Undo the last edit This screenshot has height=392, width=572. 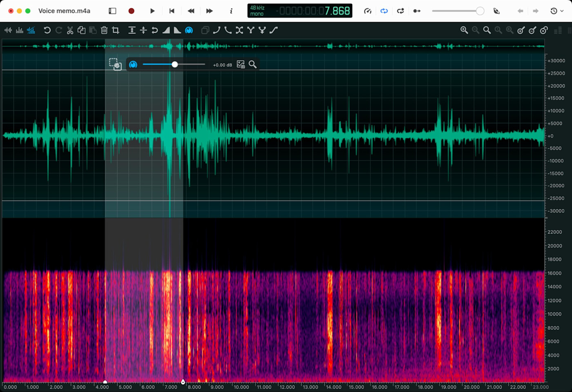coord(47,30)
